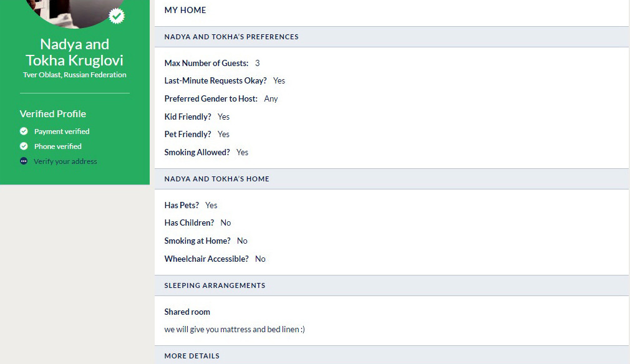Viewport: 630px width, 364px height.
Task: Click the Verified Profile heading
Action: pos(52,114)
